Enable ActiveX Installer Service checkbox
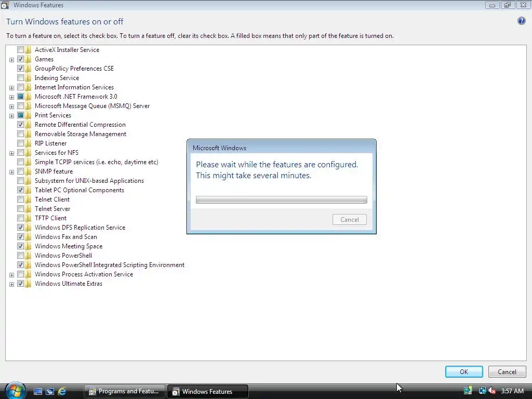 (20, 50)
